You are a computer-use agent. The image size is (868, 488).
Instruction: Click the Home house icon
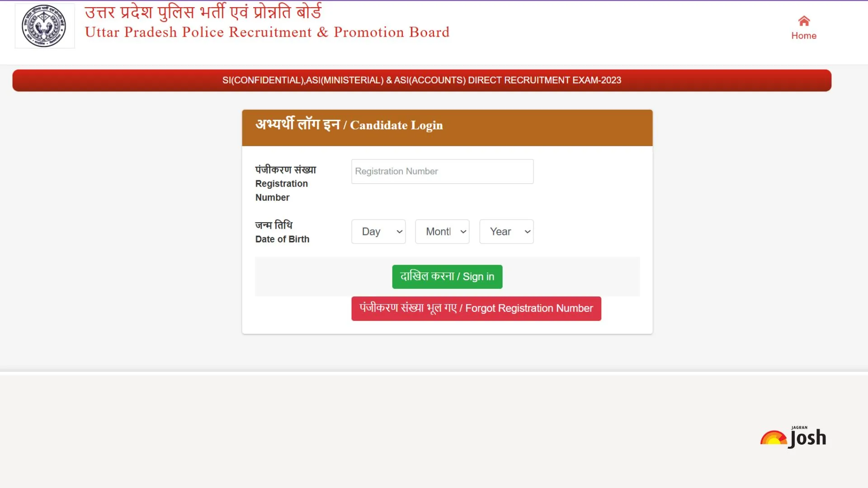(804, 21)
